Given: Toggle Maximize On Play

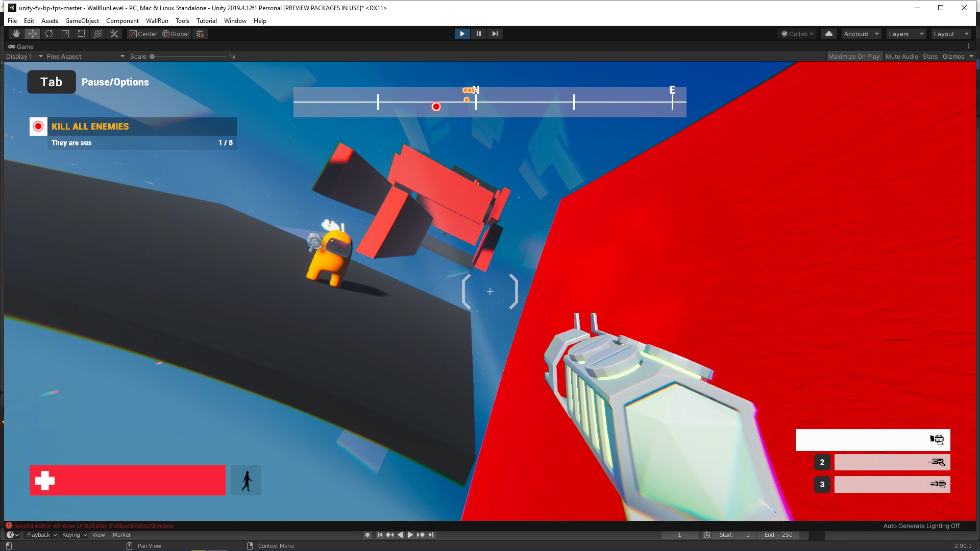Looking at the screenshot, I should point(854,57).
